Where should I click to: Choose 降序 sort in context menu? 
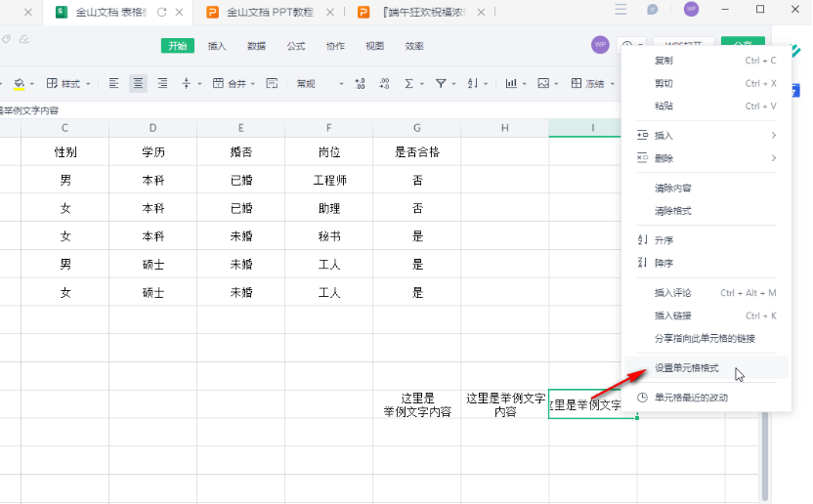[x=708, y=263]
